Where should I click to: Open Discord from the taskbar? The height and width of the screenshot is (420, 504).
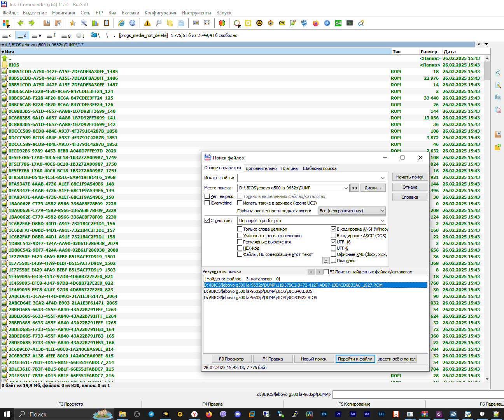click(238, 414)
